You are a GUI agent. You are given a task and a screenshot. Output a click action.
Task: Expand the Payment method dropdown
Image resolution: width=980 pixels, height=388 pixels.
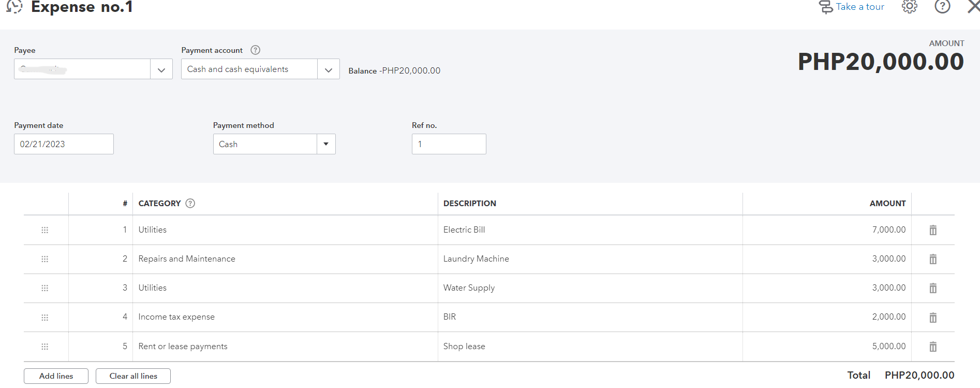click(326, 144)
